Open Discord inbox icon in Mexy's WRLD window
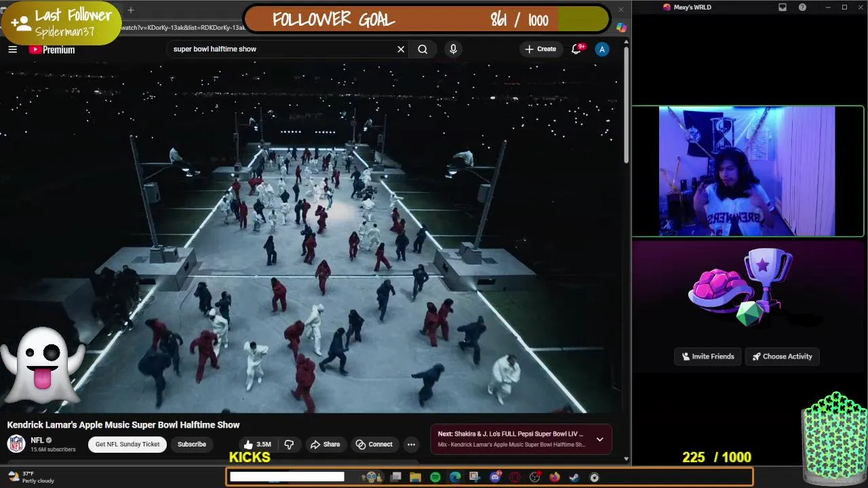The height and width of the screenshot is (488, 868). [x=783, y=7]
